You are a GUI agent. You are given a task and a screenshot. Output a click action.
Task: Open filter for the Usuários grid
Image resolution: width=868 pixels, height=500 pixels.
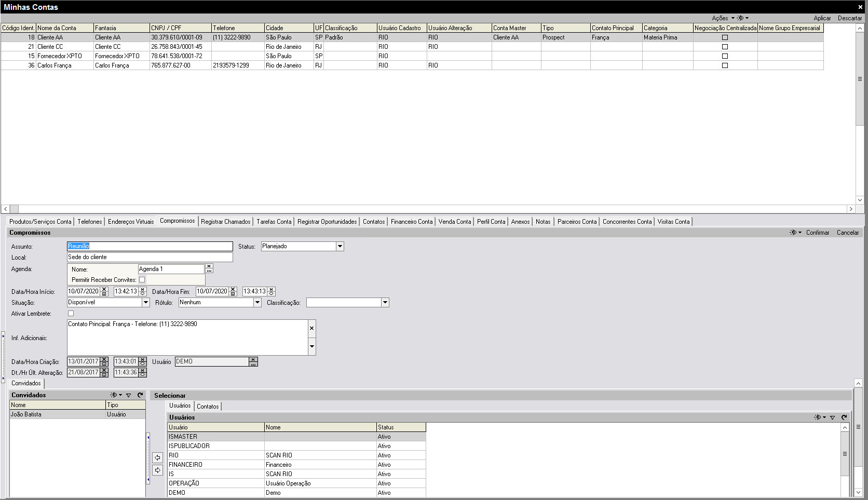click(832, 417)
